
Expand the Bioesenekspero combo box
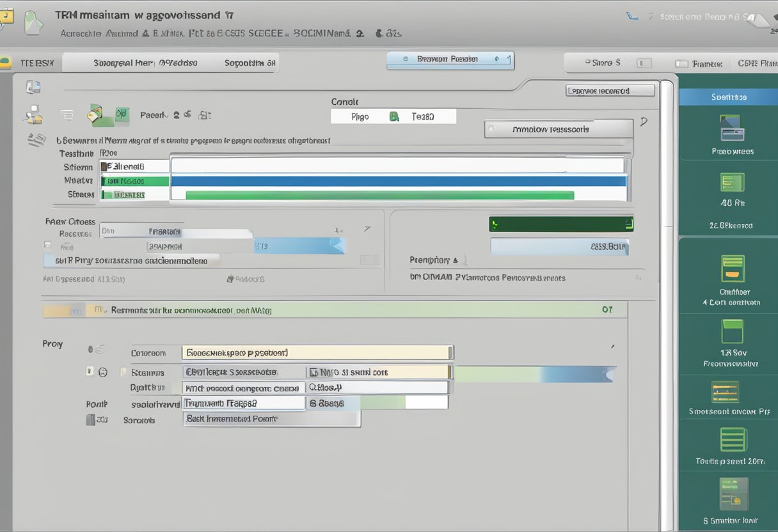pos(317,352)
